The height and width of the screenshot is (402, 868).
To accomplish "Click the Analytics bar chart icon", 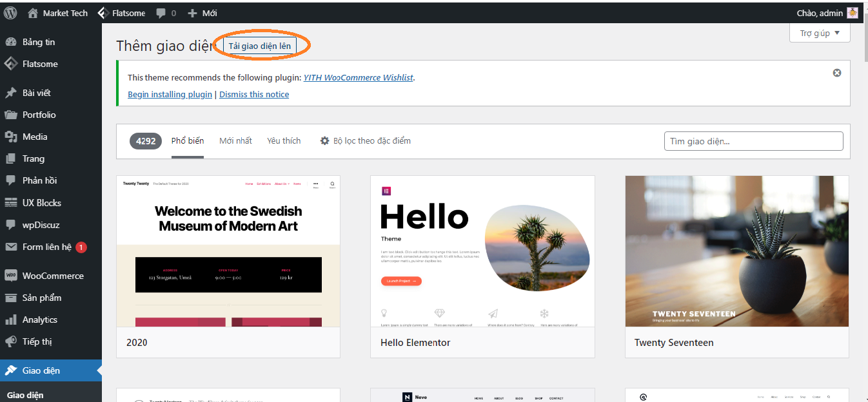I will coord(11,320).
